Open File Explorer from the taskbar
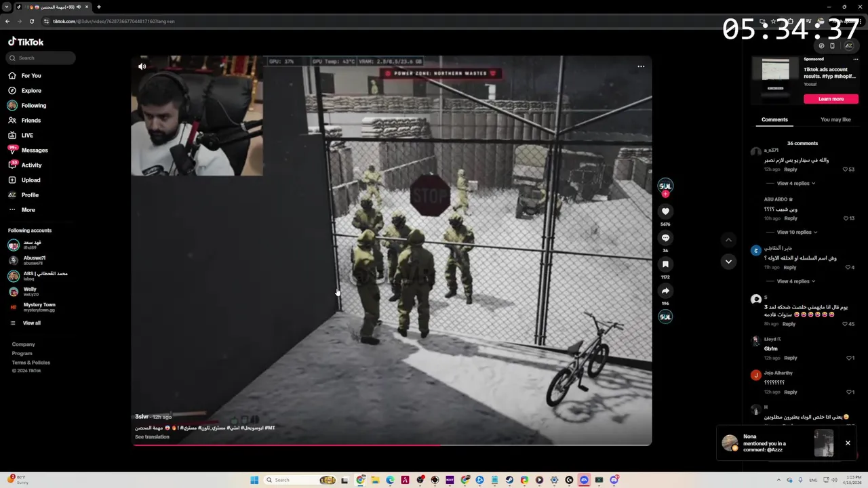This screenshot has height=488, width=868. (x=375, y=480)
